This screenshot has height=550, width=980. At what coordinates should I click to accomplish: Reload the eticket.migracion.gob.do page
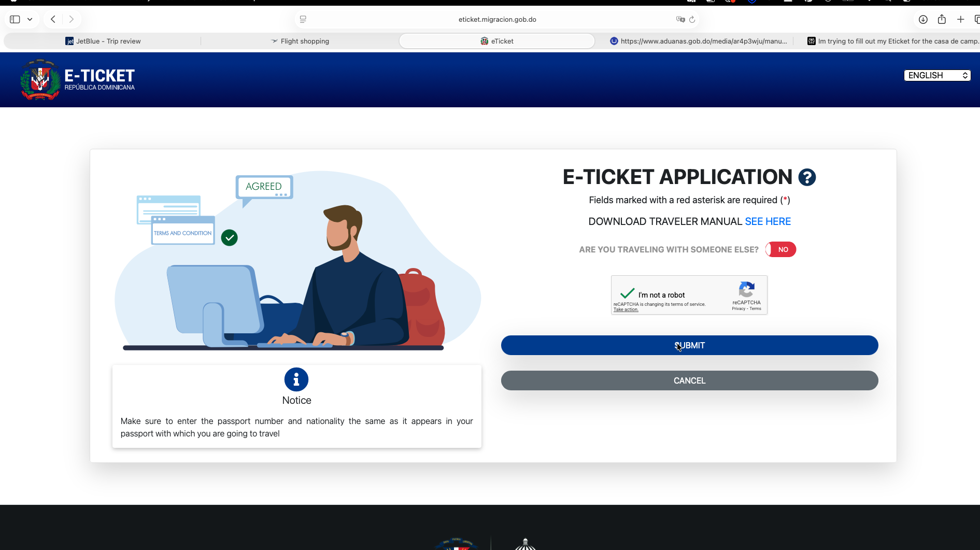click(x=692, y=19)
